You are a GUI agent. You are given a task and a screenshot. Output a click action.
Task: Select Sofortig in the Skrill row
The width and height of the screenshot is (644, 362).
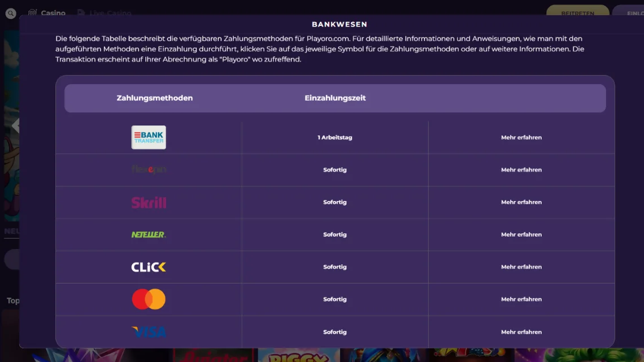coord(335,202)
